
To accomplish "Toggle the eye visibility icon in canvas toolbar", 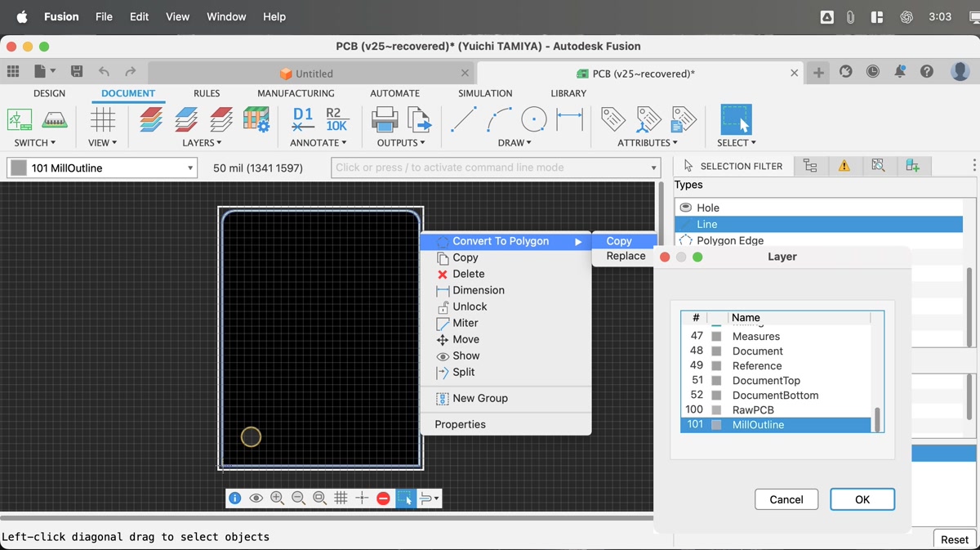I will click(x=256, y=498).
